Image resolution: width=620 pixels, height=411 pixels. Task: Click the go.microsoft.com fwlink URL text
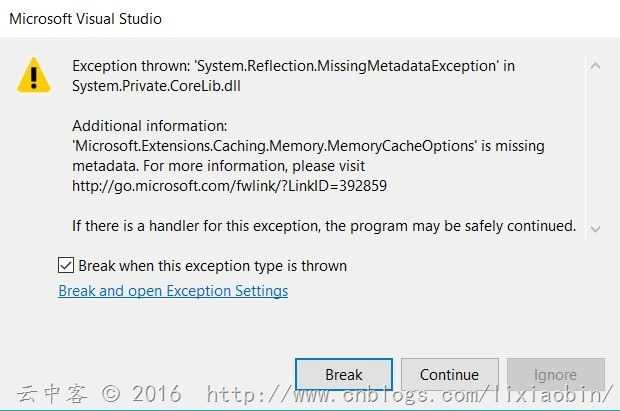click(229, 186)
